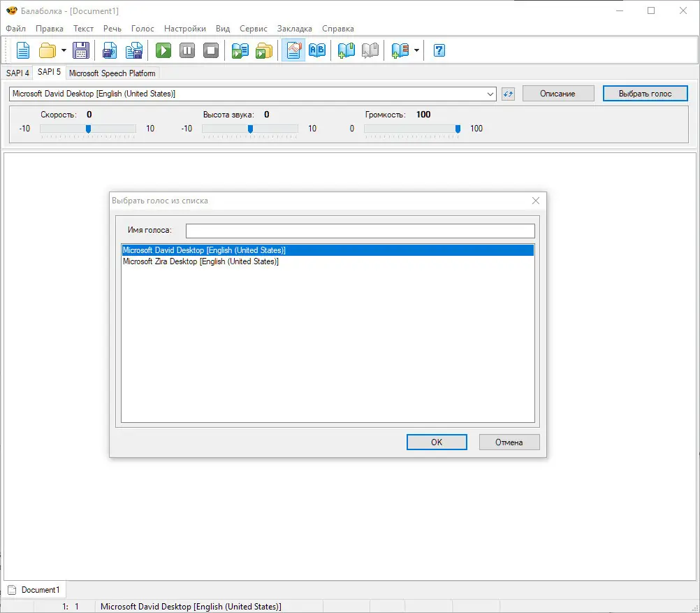Open the Вид menu
The width and height of the screenshot is (700, 613).
(x=223, y=29)
